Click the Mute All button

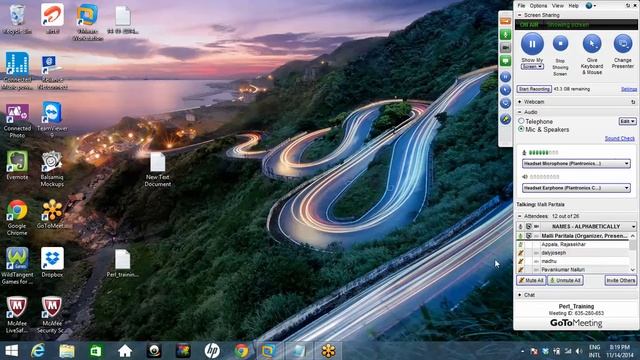531,280
